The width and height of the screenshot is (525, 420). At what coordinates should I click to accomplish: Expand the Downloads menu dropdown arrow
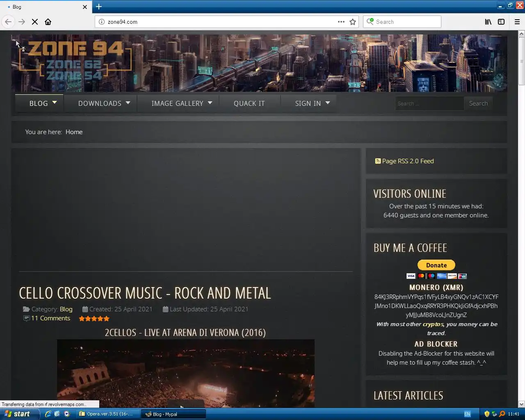[x=128, y=103]
